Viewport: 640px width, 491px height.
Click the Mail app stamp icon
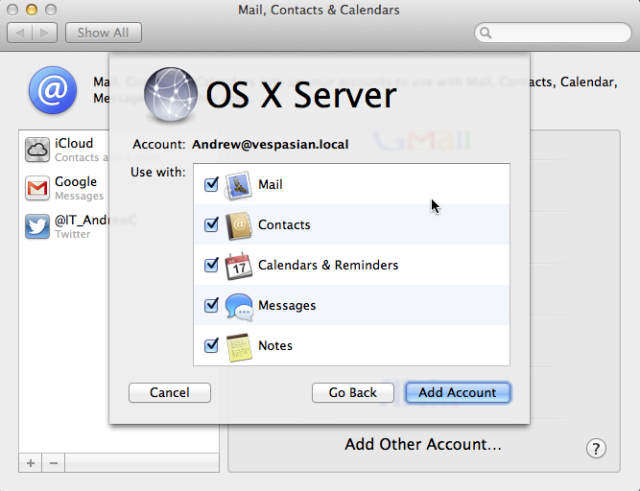pyautogui.click(x=239, y=185)
